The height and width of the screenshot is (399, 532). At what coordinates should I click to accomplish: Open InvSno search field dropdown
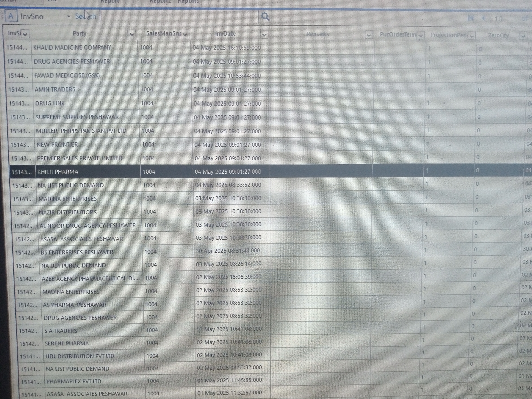click(x=69, y=16)
